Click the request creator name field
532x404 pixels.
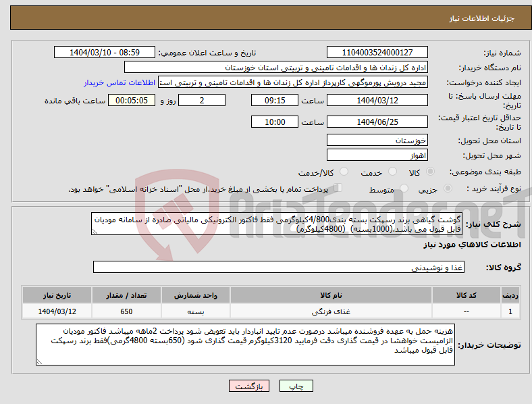point(292,82)
